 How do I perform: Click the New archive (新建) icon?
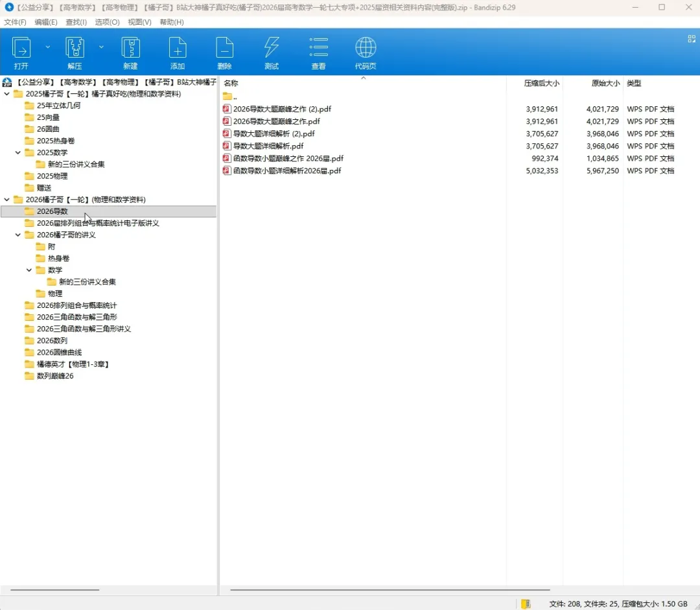130,48
